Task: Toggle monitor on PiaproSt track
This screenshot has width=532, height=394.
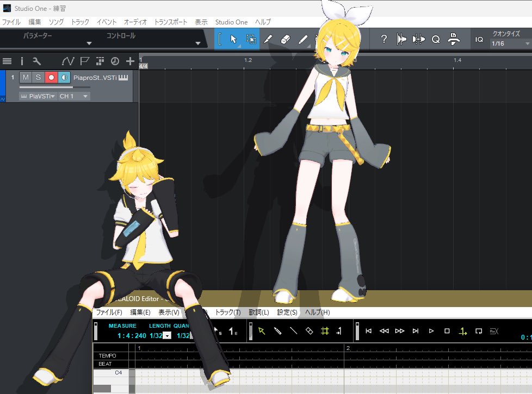Action: point(64,77)
